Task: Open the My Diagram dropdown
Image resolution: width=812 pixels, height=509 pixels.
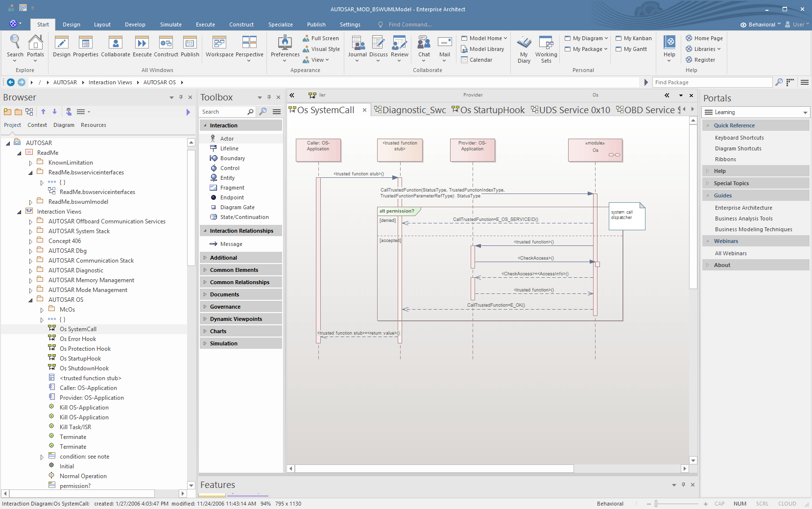Action: (x=586, y=38)
